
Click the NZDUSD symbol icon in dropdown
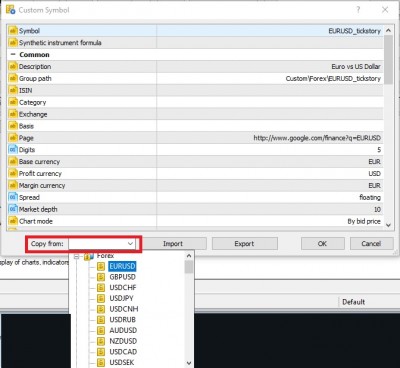click(x=101, y=341)
